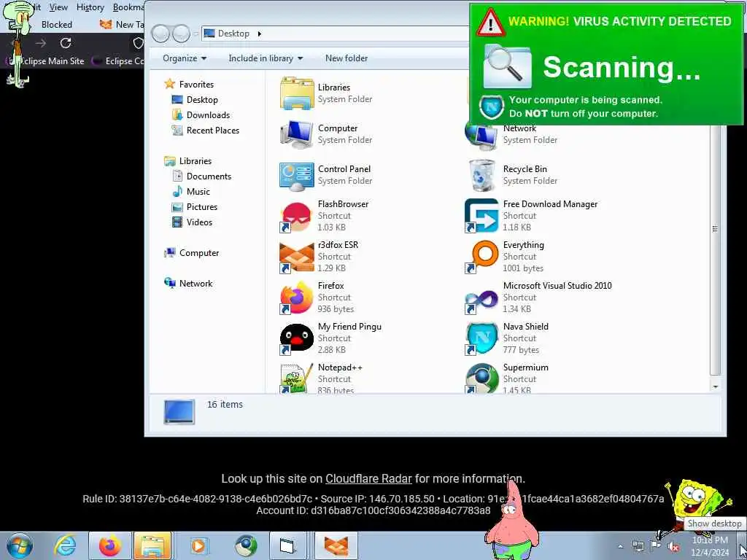
Task: Select the FlashBrowser shortcut icon
Action: (297, 216)
